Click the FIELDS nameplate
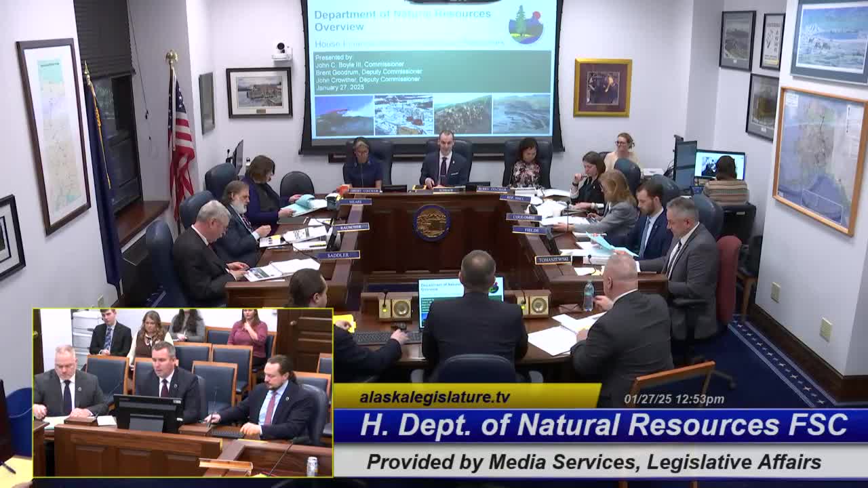This screenshot has width=868, height=488. [x=529, y=230]
